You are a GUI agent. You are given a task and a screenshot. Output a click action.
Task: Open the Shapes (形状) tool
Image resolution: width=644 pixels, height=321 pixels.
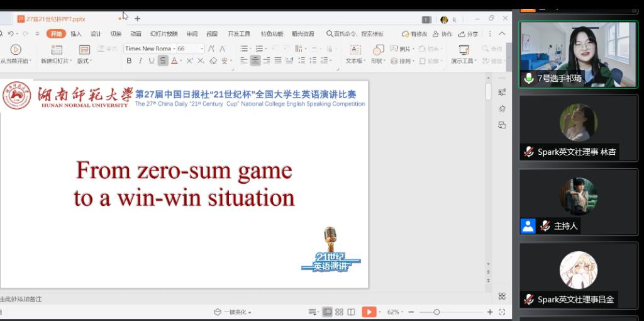coord(378,50)
